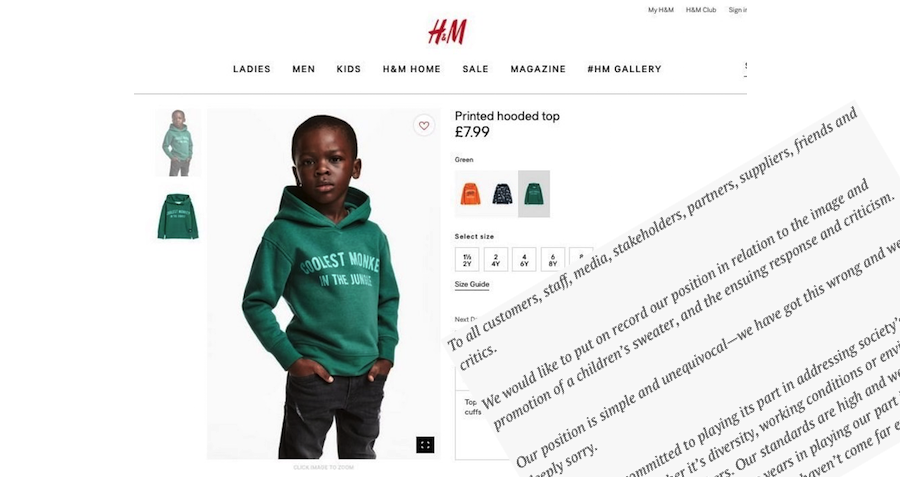The height and width of the screenshot is (477, 900).
Task: Select the orange hoodie colour swatch
Action: tap(470, 193)
